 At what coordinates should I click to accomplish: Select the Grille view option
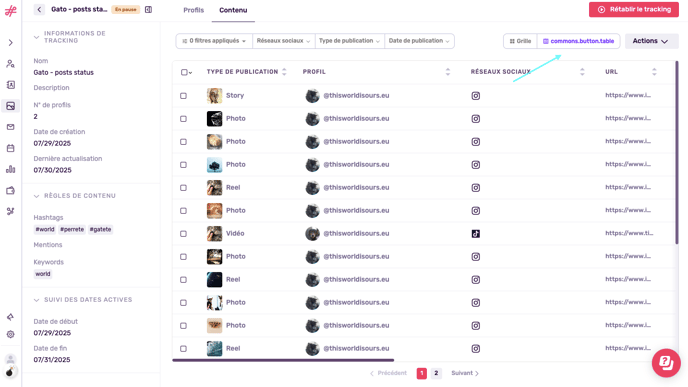point(520,41)
